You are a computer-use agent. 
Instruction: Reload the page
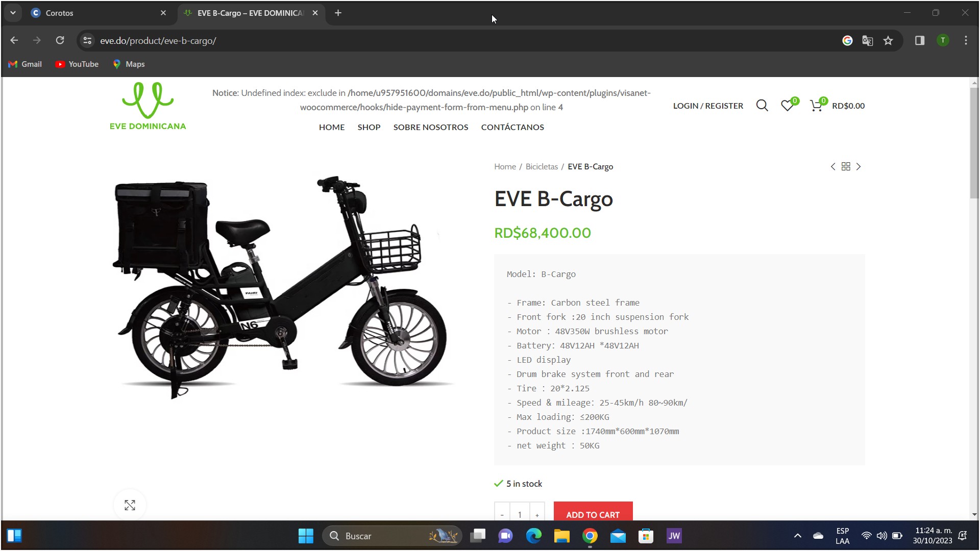pyautogui.click(x=60, y=40)
